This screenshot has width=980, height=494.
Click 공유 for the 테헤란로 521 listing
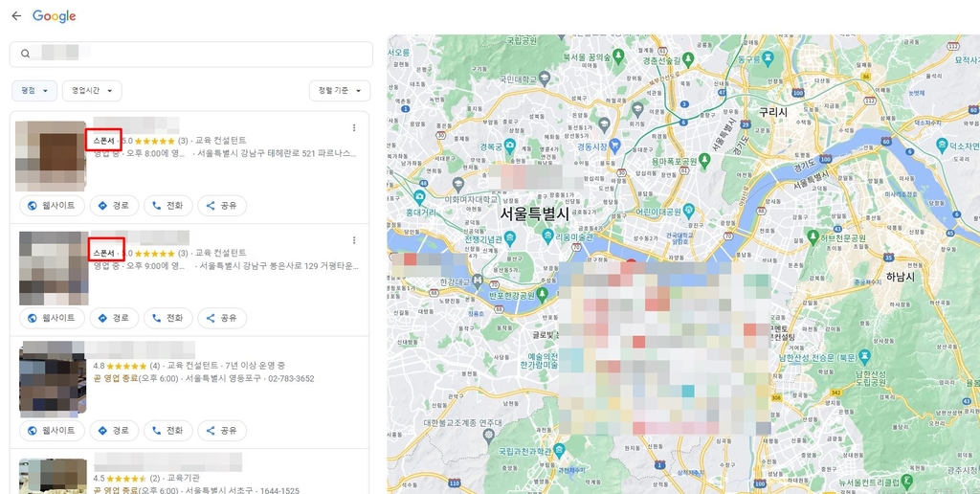[x=222, y=205]
